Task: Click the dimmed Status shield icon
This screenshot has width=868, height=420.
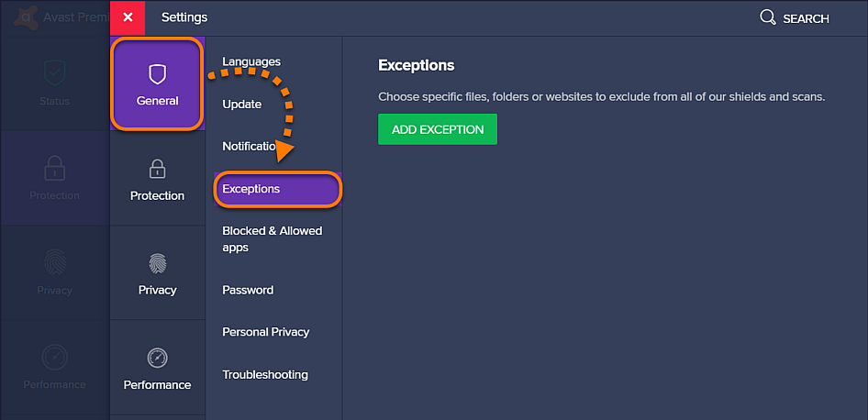Action: pos(55,73)
